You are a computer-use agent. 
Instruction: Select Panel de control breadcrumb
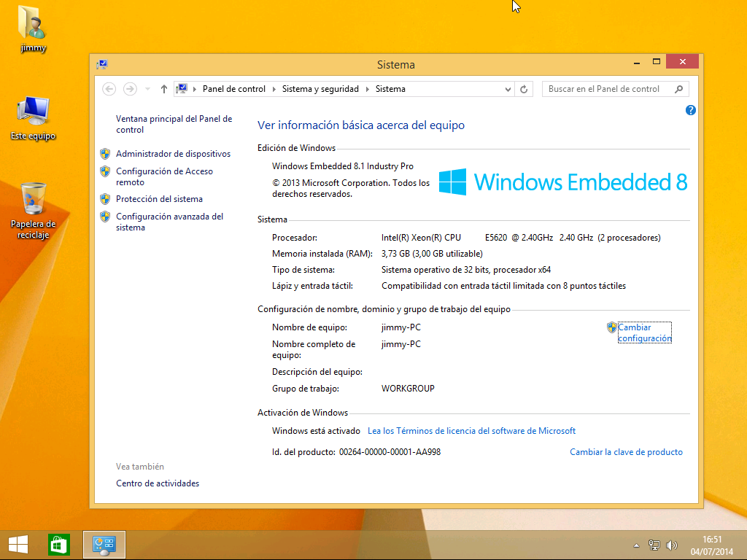[234, 89]
